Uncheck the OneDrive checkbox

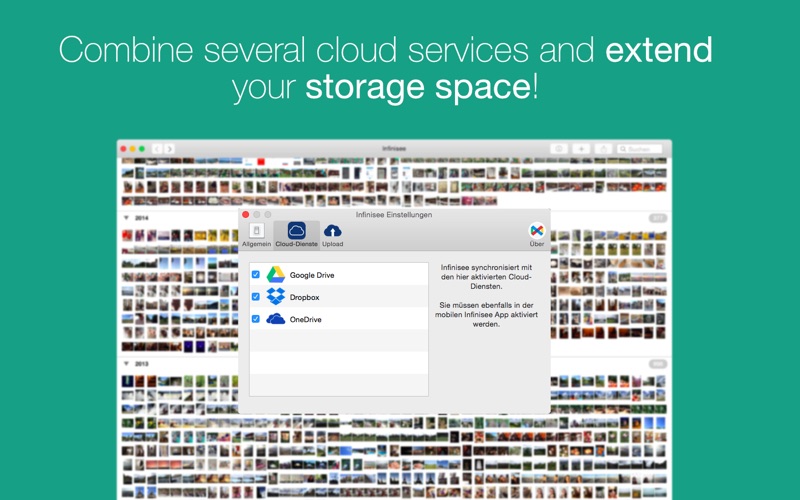coord(256,319)
